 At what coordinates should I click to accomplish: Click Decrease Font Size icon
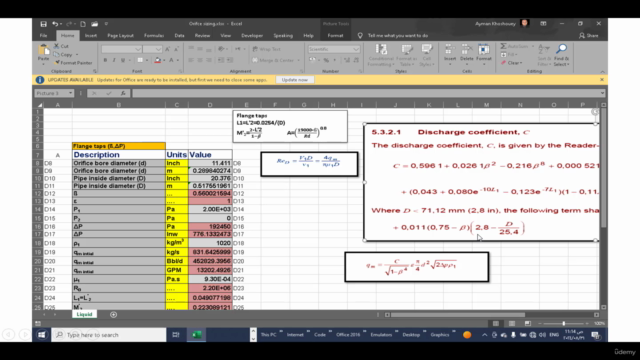point(176,49)
